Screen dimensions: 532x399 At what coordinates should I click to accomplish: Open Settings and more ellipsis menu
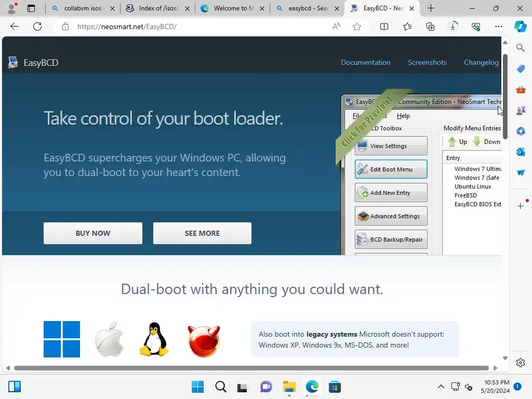pyautogui.click(x=498, y=26)
